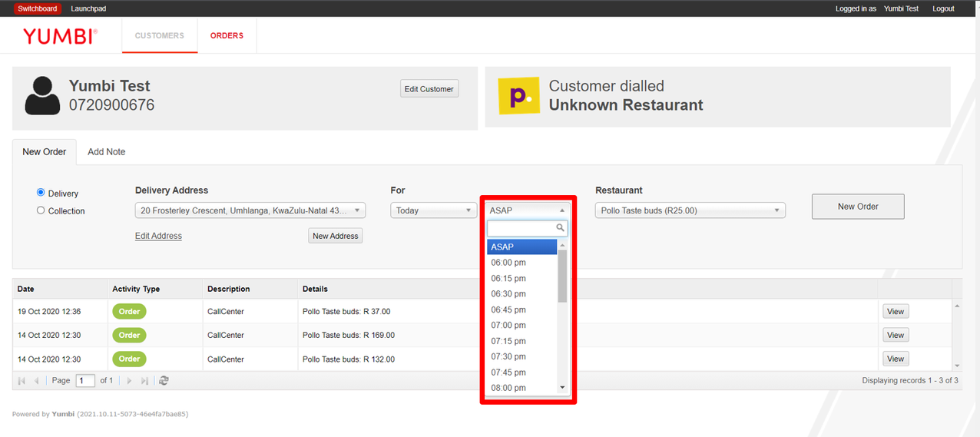Screen dimensions: 980x437
Task: Click the Edit Customer button
Action: [429, 89]
